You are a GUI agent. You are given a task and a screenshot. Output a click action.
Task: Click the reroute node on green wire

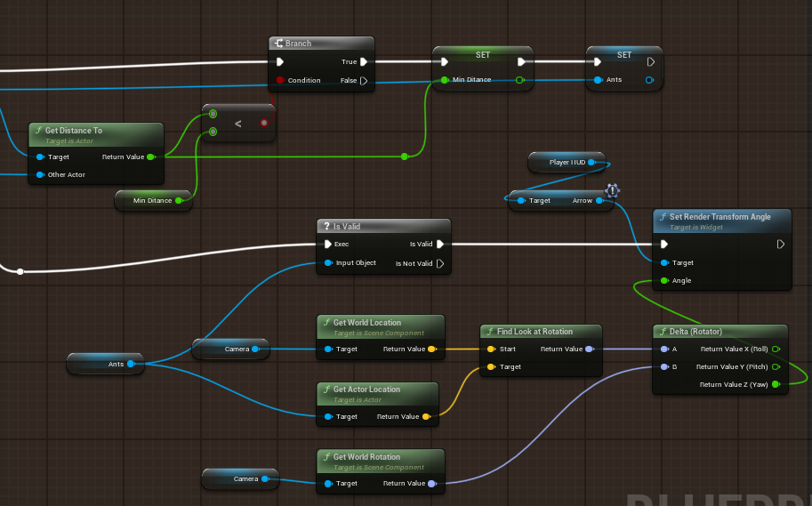[x=405, y=157]
